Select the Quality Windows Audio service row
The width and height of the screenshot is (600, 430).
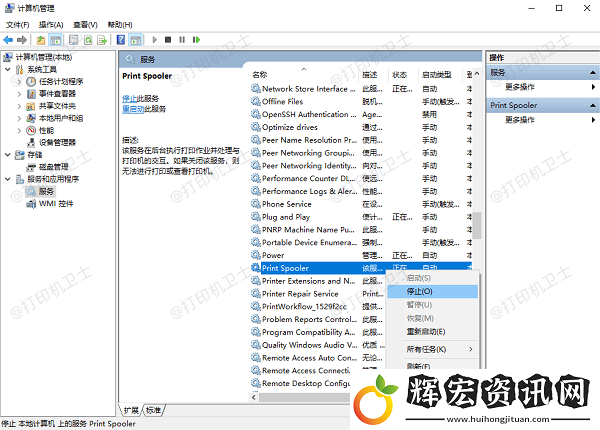pyautogui.click(x=318, y=345)
